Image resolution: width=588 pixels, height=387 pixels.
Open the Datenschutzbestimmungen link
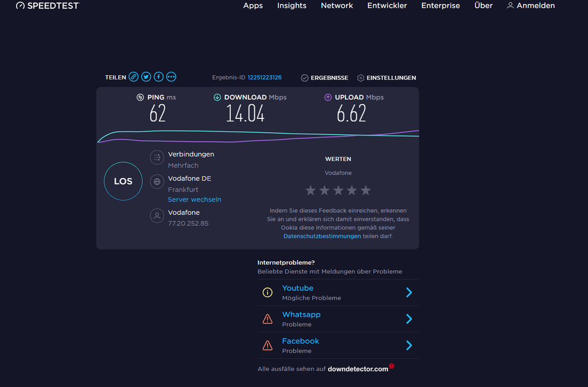[x=322, y=236]
